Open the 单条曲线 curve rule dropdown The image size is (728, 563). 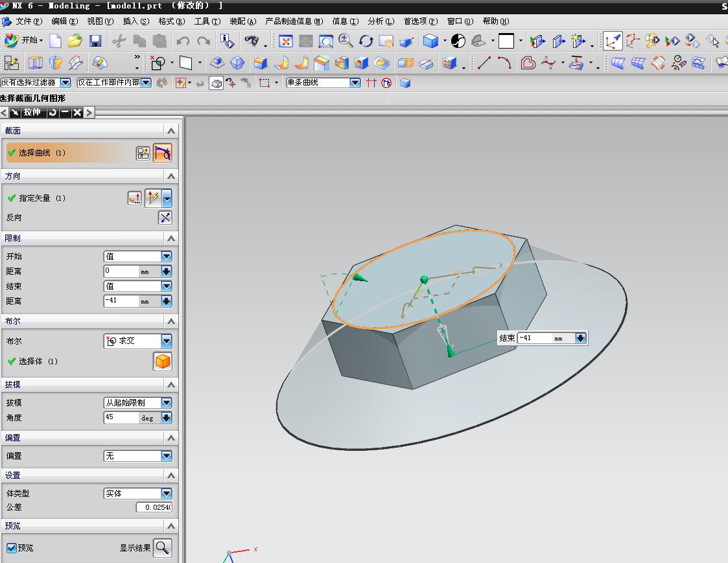(x=355, y=83)
